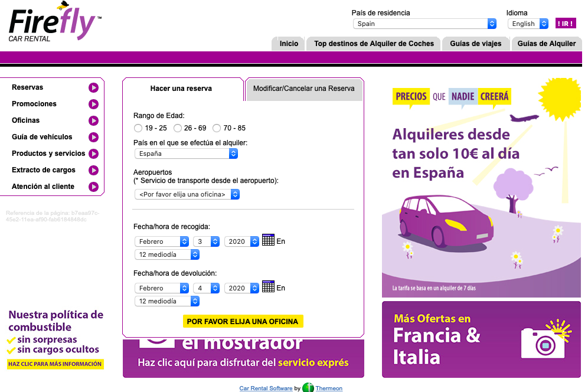Open Guía de vehículos in sidebar
Image resolution: width=588 pixels, height=392 pixels.
click(x=42, y=137)
